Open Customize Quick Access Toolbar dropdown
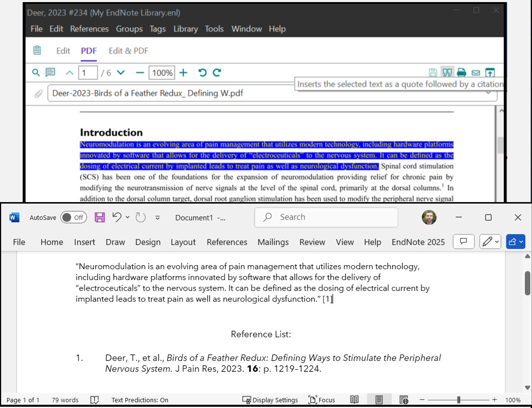This screenshot has width=532, height=408. (x=157, y=218)
